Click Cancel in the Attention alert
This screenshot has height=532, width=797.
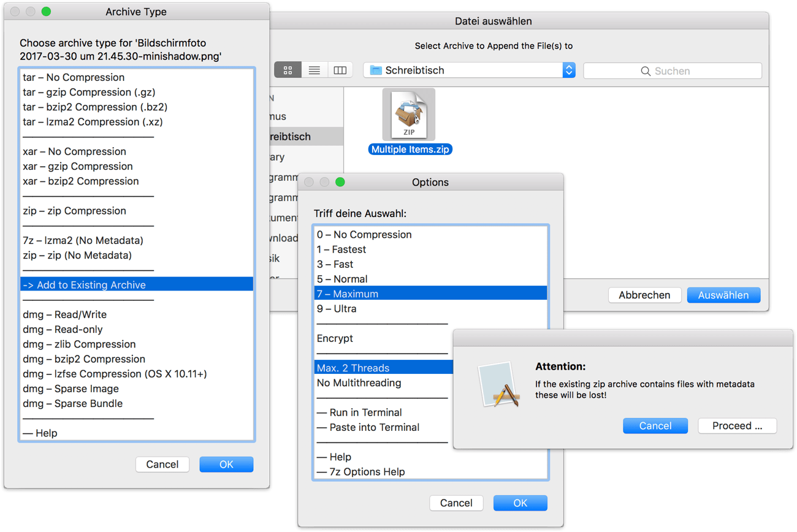655,426
